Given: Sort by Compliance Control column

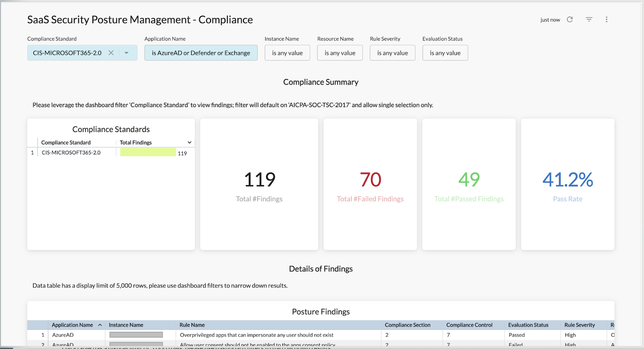Looking at the screenshot, I should pyautogui.click(x=469, y=325).
